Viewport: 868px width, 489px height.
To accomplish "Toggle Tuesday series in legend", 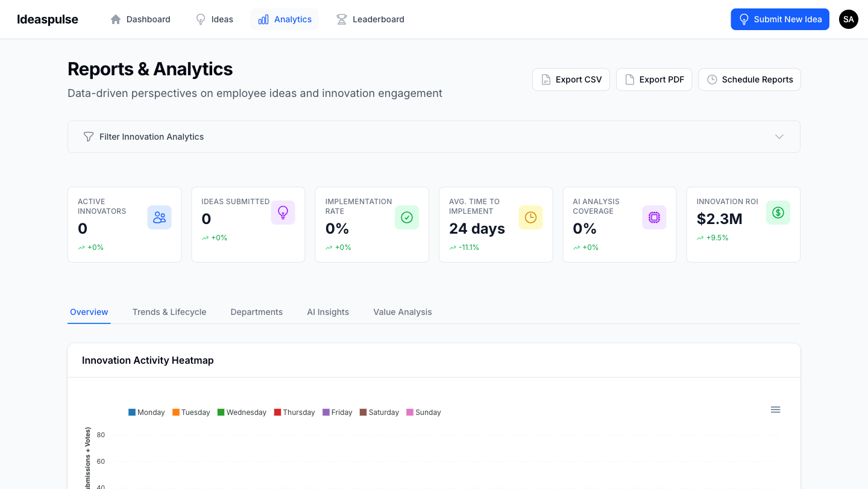I will tap(191, 413).
